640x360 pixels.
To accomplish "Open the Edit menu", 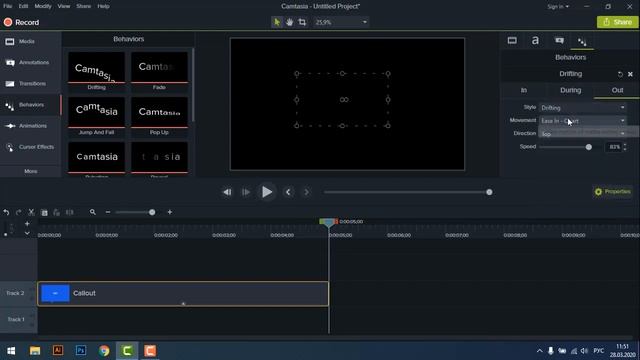I will coord(23,6).
